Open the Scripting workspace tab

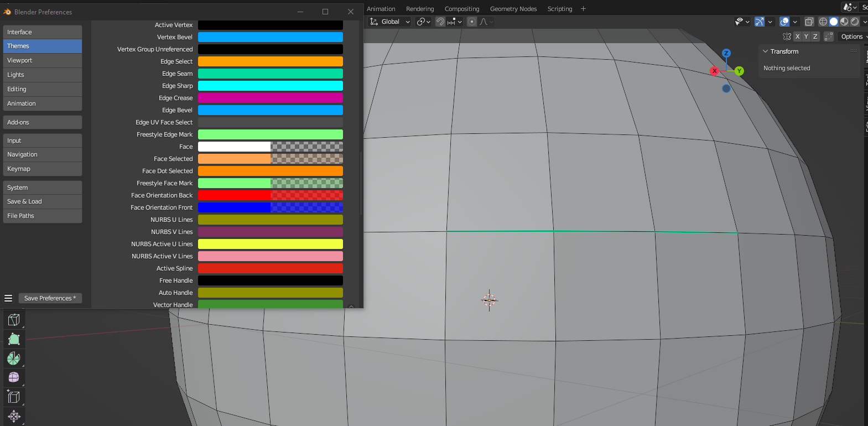tap(560, 9)
